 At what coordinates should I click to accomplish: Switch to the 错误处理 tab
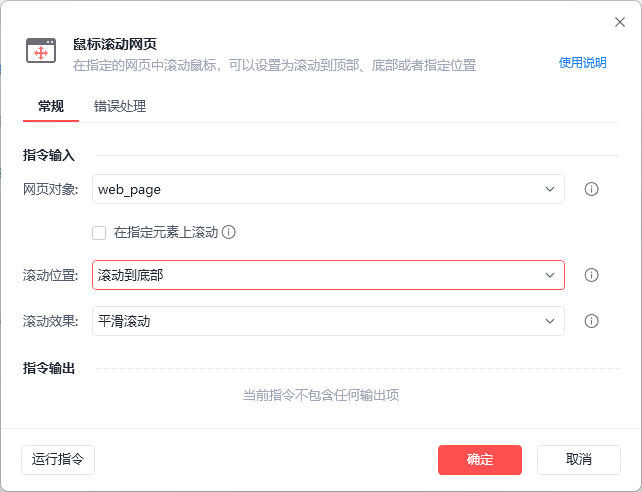pyautogui.click(x=120, y=106)
